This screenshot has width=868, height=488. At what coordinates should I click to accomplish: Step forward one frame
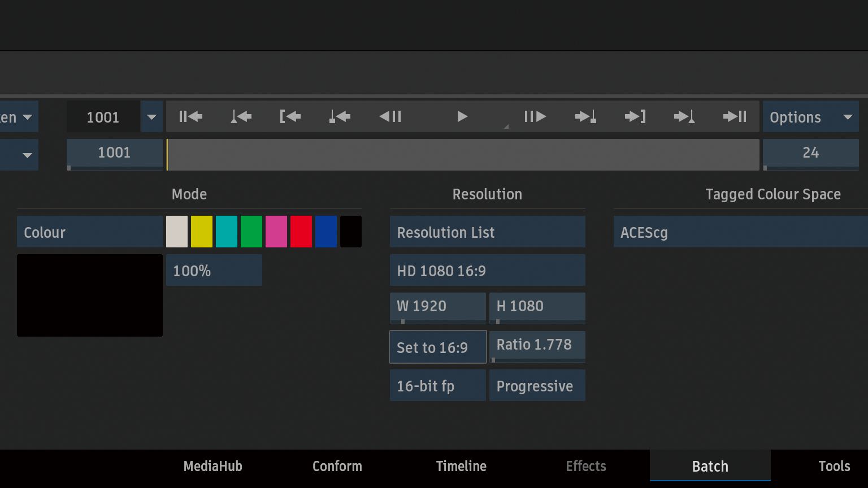pos(535,116)
